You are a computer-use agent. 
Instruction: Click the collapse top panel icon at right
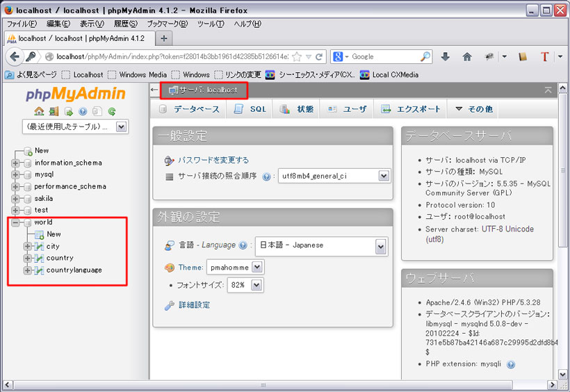point(548,90)
